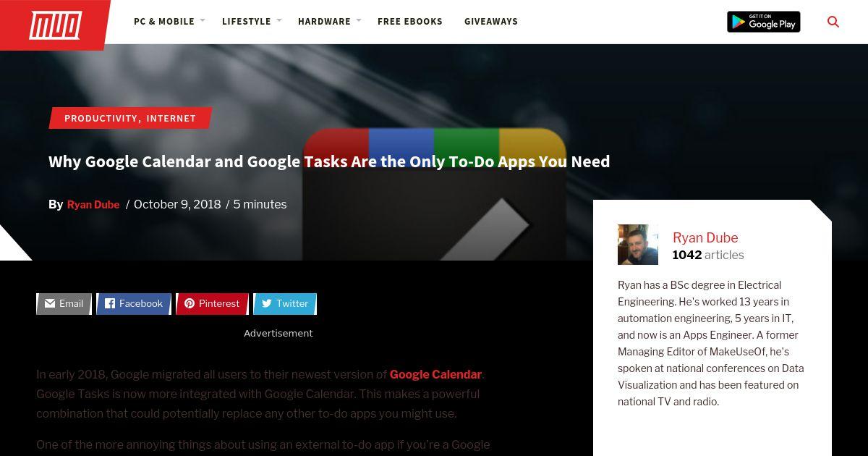The image size is (868, 456).
Task: Open the PC & MOBILE menu
Action: [x=164, y=22]
